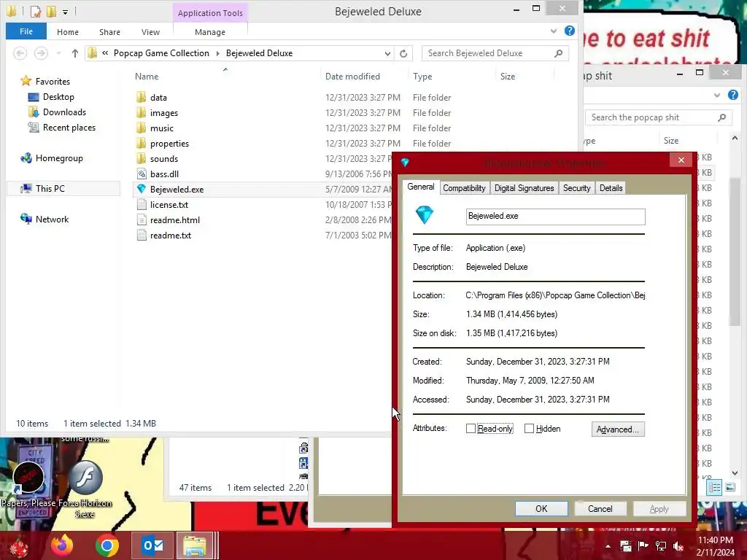Toggle the Hidden attribute checkbox
This screenshot has width=747, height=560.
point(529,429)
